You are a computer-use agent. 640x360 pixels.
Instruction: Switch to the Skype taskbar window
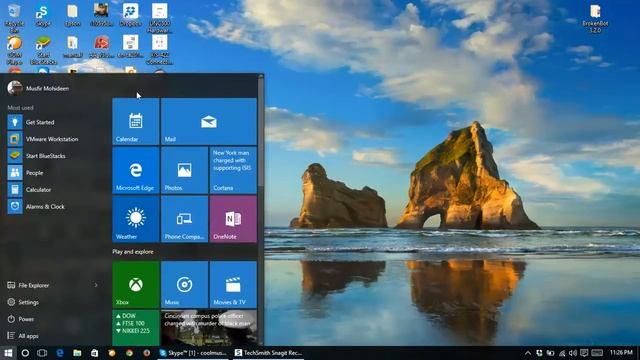coord(193,353)
